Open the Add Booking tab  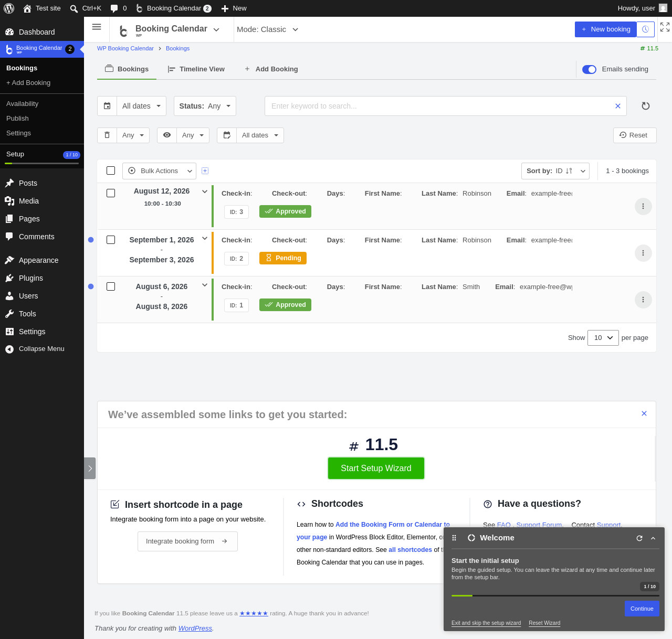click(x=271, y=69)
